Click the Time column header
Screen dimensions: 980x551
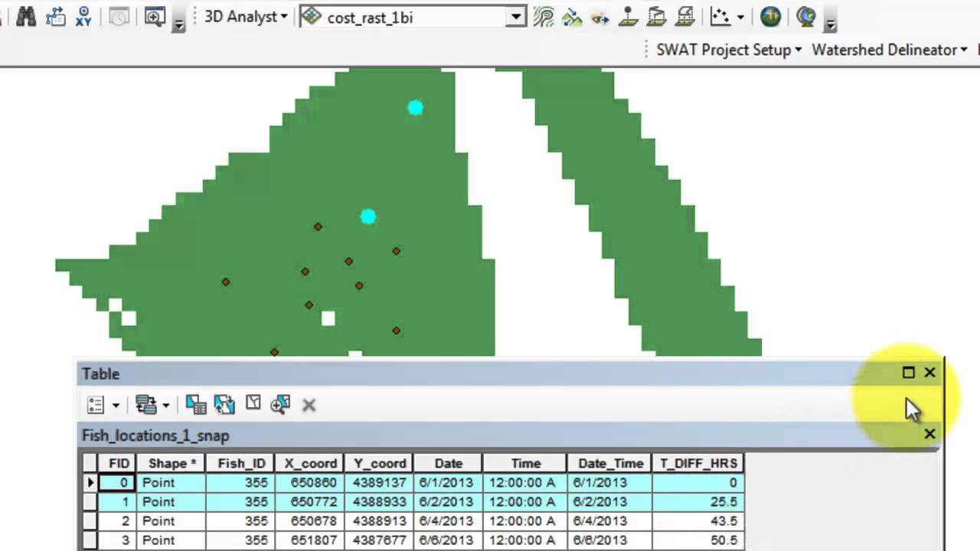[525, 464]
